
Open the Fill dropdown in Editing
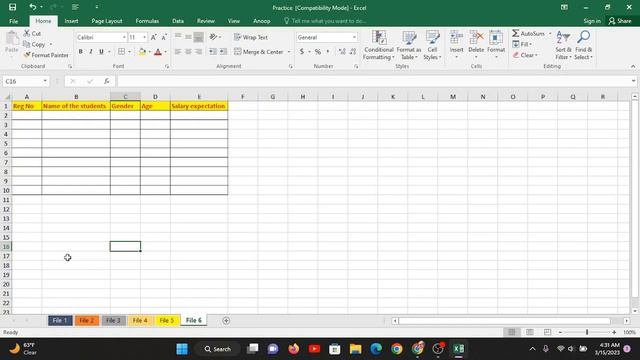522,44
